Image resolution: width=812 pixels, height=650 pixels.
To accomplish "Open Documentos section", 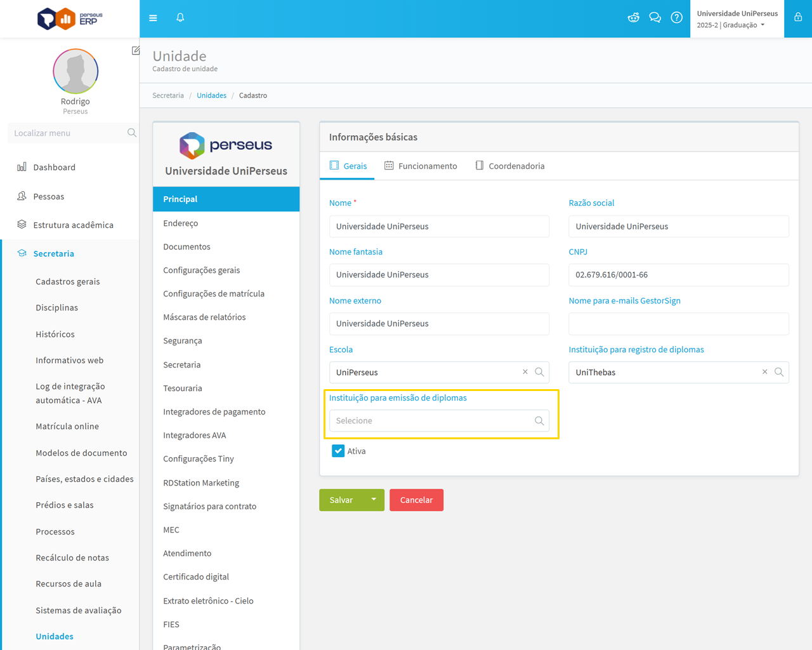I will [x=226, y=246].
